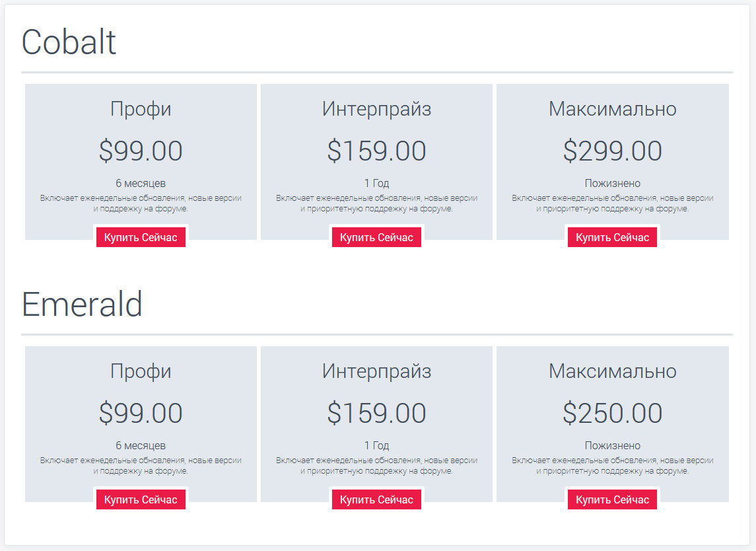Screen dimensions: 756x551
Task: Click Купить Сейчас for Emerald Профи plan
Action: coord(141,499)
